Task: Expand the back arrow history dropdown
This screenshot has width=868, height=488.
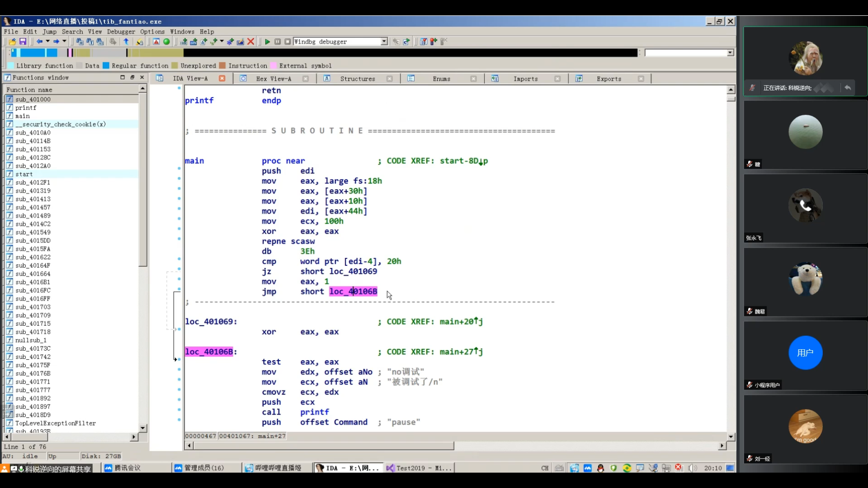Action: point(47,42)
